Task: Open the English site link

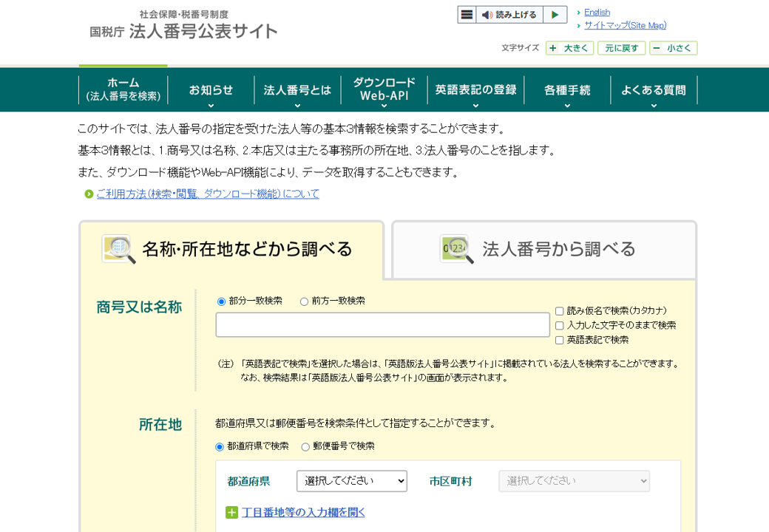Action: tap(597, 13)
